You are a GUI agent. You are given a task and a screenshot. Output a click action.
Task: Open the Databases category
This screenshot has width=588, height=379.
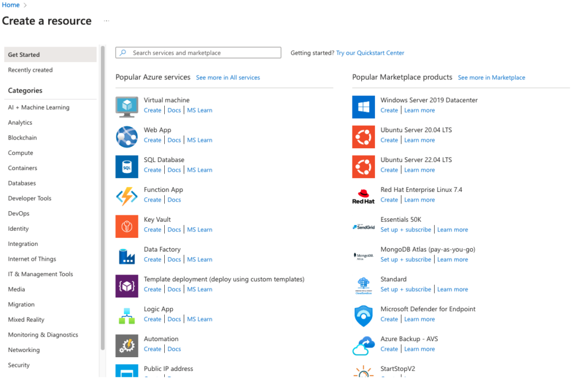pyautogui.click(x=22, y=183)
